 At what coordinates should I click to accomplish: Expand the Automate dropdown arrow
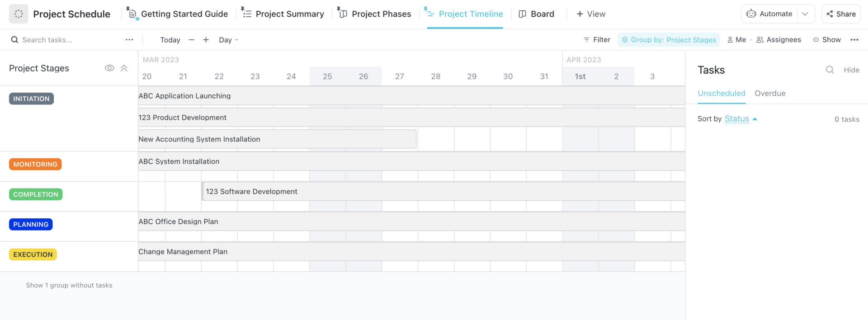click(805, 14)
